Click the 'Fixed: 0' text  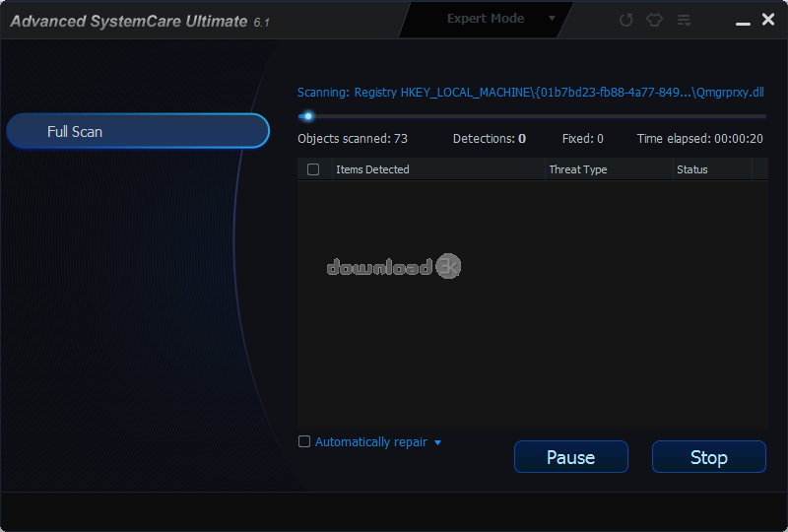coord(582,139)
